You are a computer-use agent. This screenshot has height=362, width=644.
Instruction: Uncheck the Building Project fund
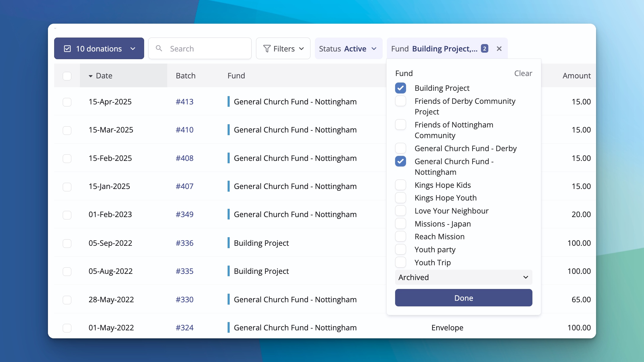400,88
